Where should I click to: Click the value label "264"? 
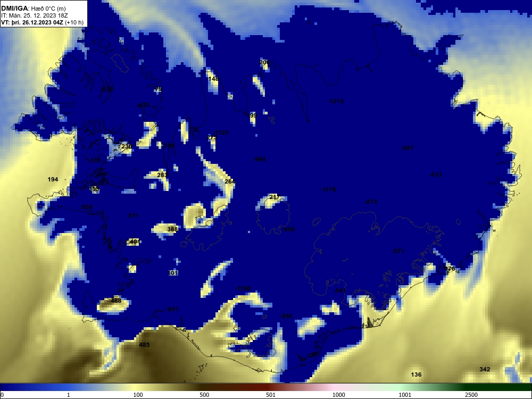pyautogui.click(x=230, y=181)
